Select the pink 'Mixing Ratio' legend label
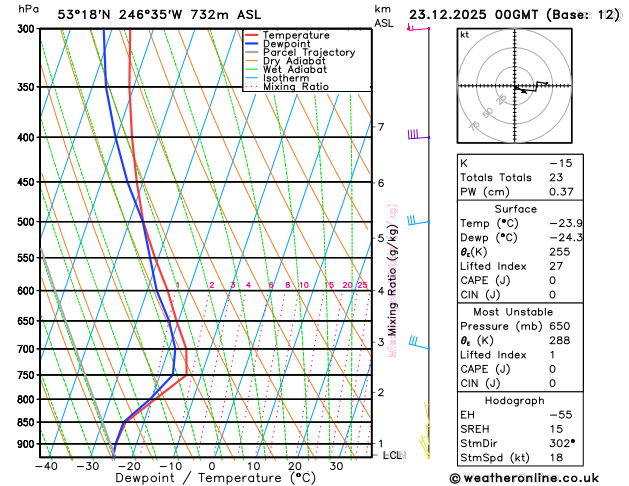 (x=296, y=87)
